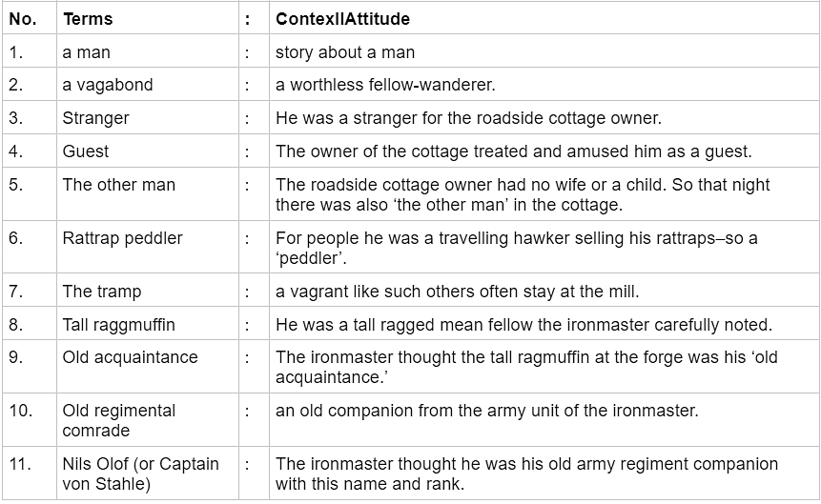
Task: Click the row number '10.' cell
Action: [x=30, y=420]
